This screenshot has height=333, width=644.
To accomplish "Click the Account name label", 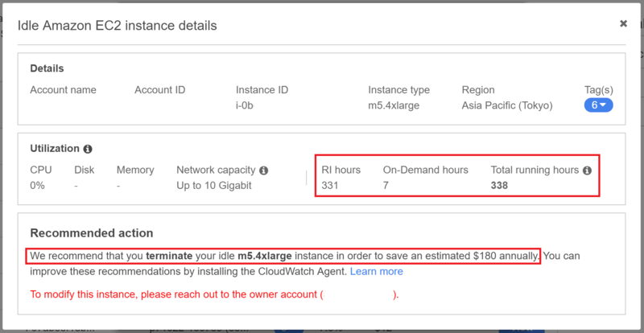I will [x=64, y=90].
